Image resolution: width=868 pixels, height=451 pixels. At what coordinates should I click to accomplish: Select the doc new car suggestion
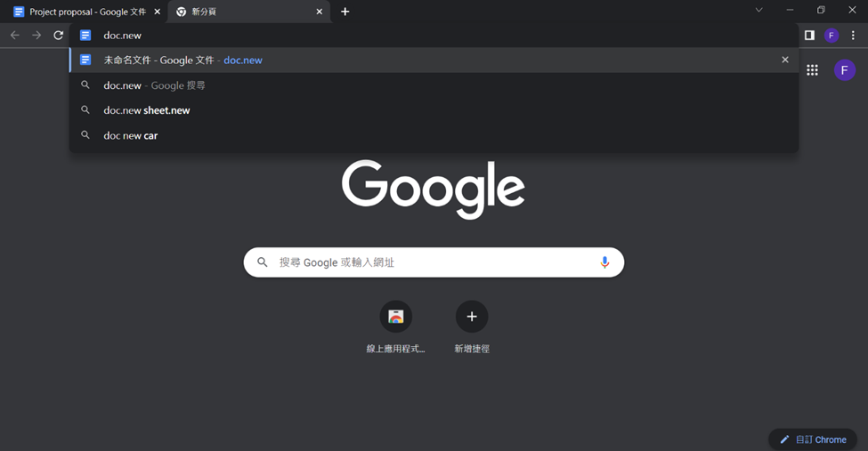click(434, 135)
